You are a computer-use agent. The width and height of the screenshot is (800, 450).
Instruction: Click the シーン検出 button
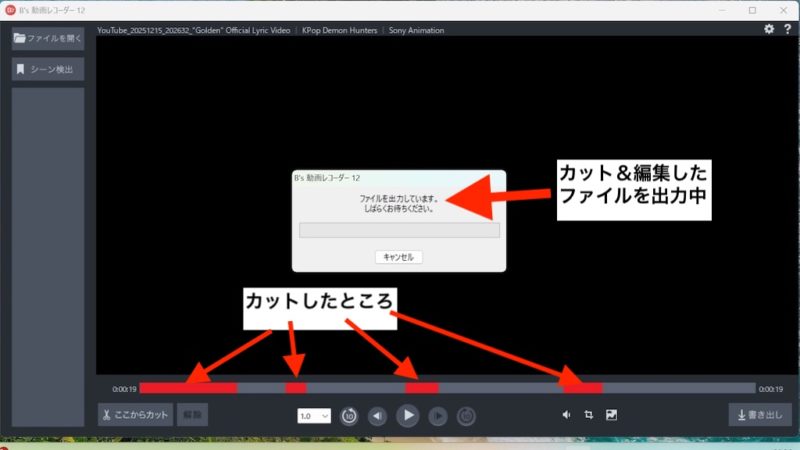click(48, 70)
